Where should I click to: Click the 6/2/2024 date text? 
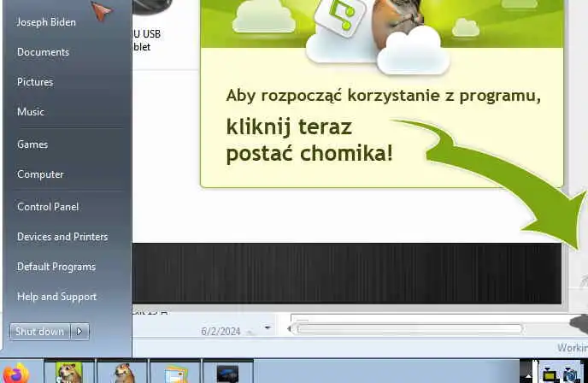(x=220, y=331)
